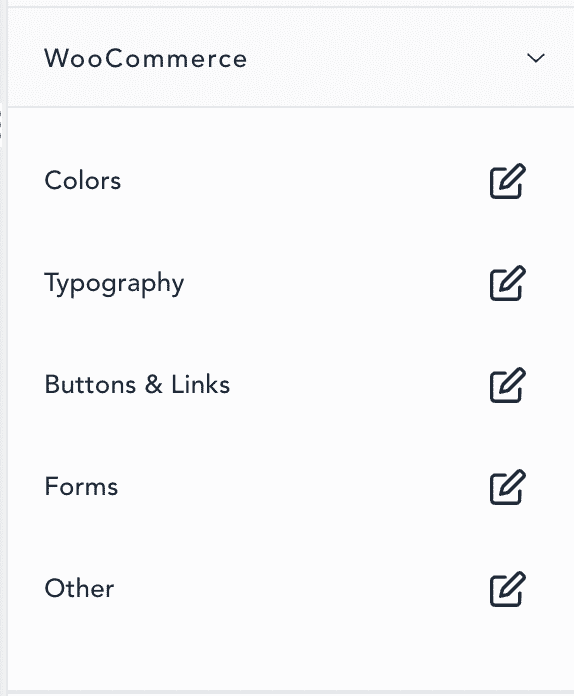This screenshot has height=696, width=574.
Task: Choose the Typography row in WooCommerce panel
Action: 291,283
